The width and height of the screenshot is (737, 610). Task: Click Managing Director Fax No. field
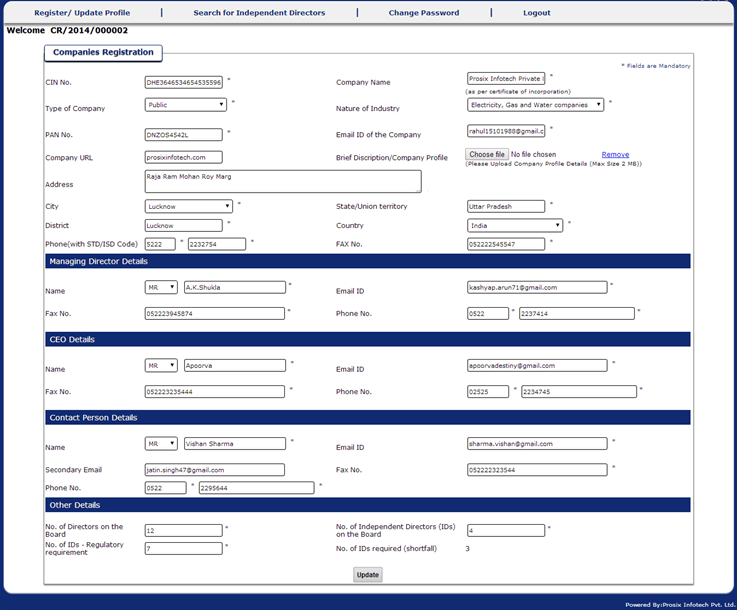point(215,313)
